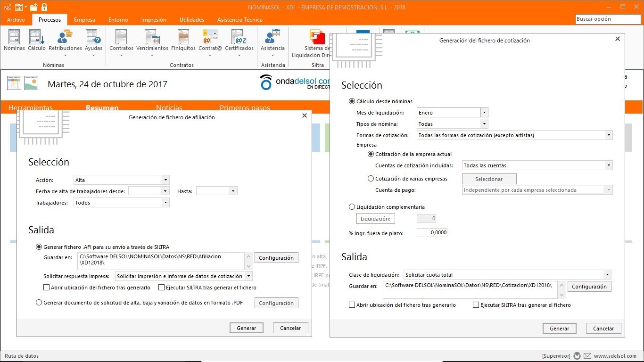Click the padlock icon in the title bar
Viewport: 644px width, 362px height.
pos(44,7)
